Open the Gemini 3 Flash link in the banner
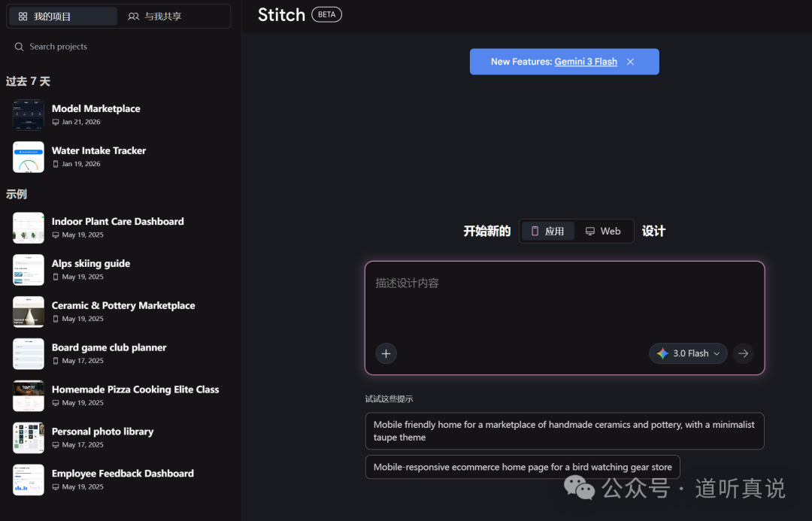 click(x=586, y=62)
